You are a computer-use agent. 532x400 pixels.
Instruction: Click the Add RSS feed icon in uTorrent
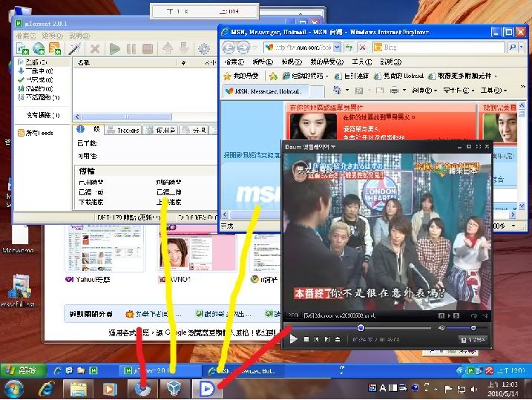click(x=54, y=49)
